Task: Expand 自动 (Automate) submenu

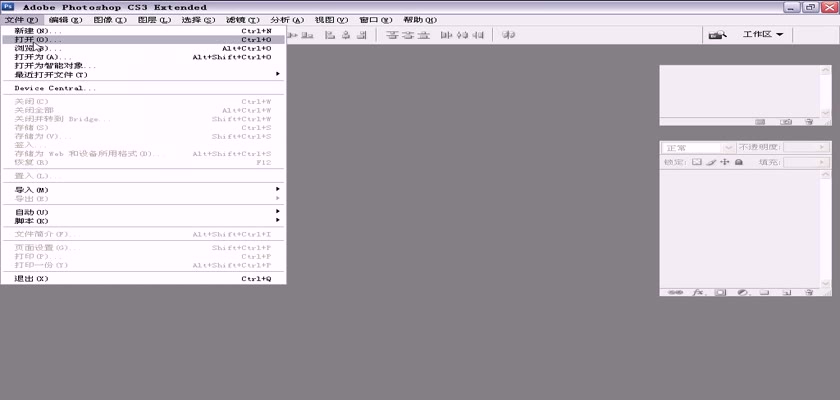Action: (143, 212)
